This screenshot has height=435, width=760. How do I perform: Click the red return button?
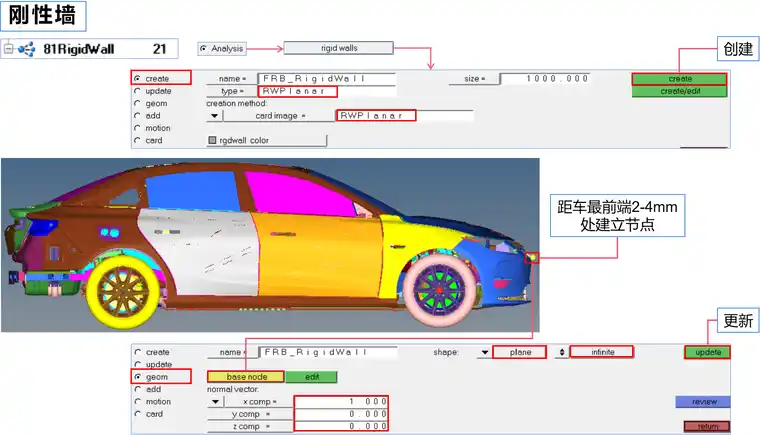pyautogui.click(x=707, y=426)
